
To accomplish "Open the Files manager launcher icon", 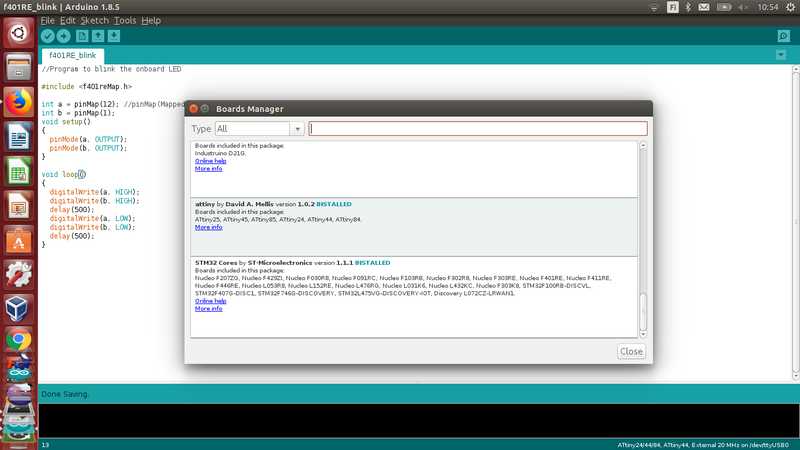I will click(x=18, y=67).
